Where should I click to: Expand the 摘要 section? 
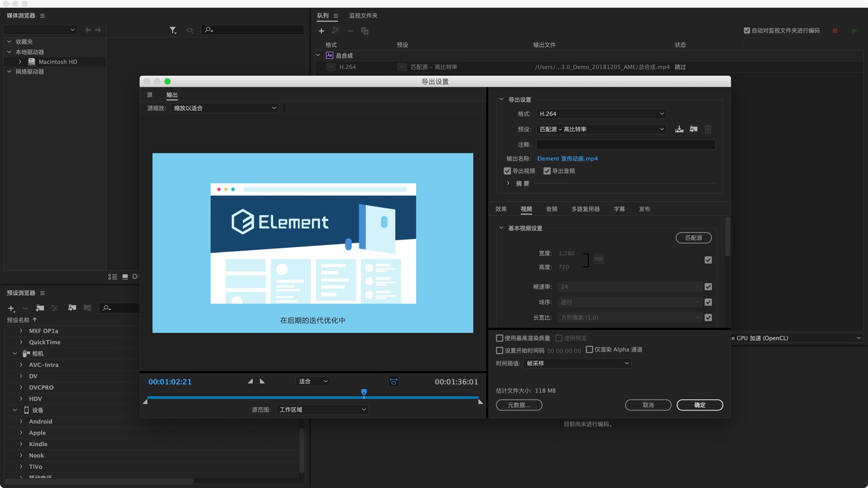point(508,183)
